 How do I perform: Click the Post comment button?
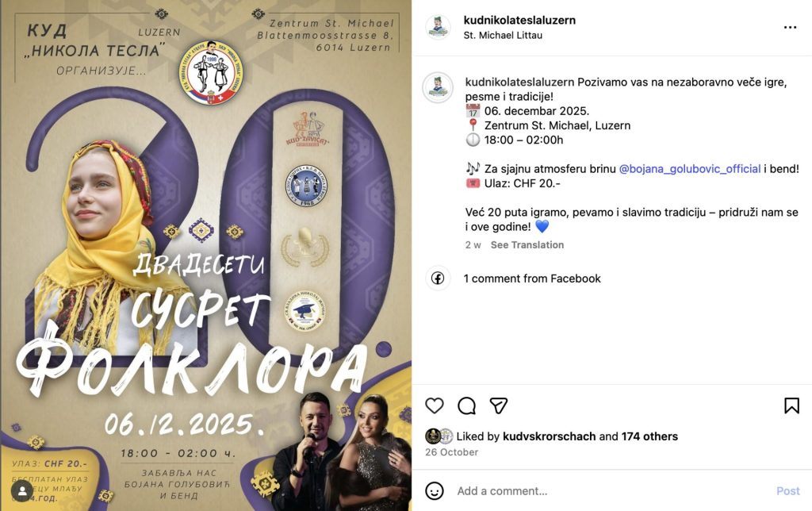(787, 491)
